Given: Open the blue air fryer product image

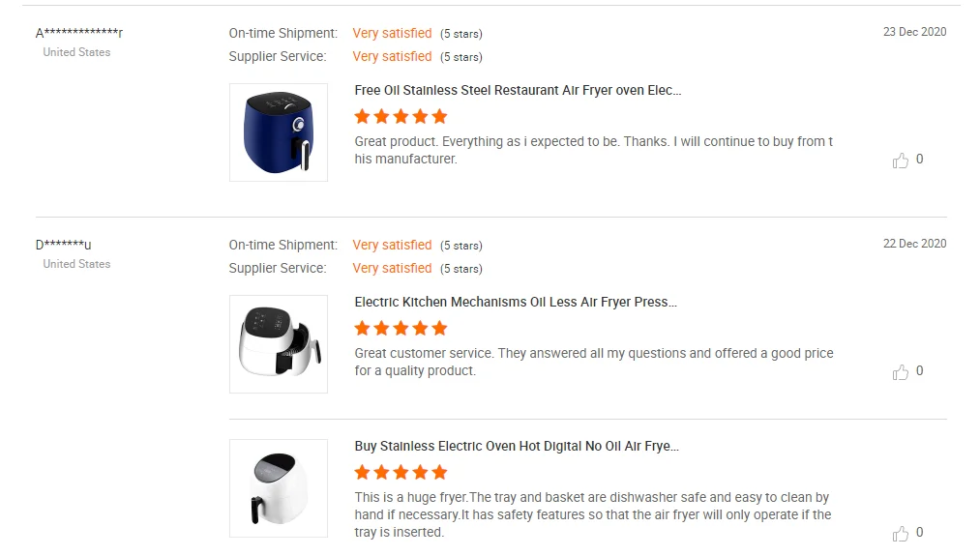Looking at the screenshot, I should [279, 132].
